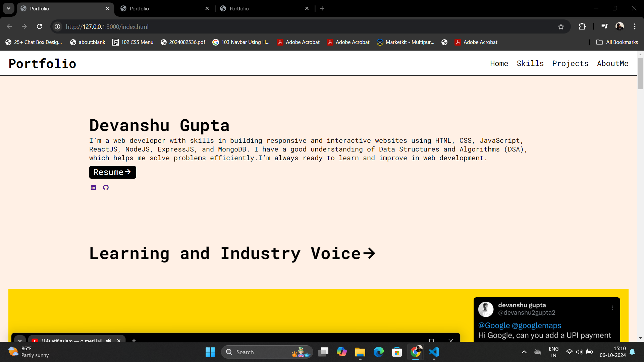Image resolution: width=644 pixels, height=362 pixels.
Task: Click the LinkedIn icon in hero section
Action: 93,187
